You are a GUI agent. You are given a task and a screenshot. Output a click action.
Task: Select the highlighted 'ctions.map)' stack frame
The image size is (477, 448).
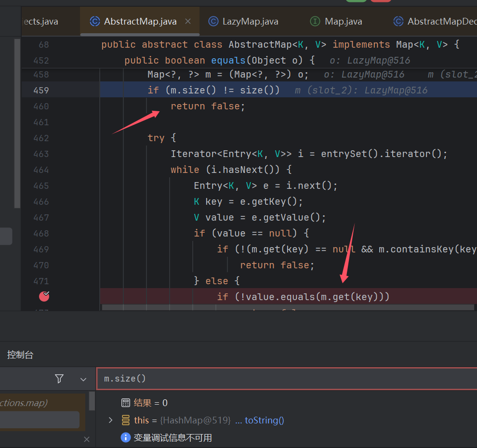point(42,403)
